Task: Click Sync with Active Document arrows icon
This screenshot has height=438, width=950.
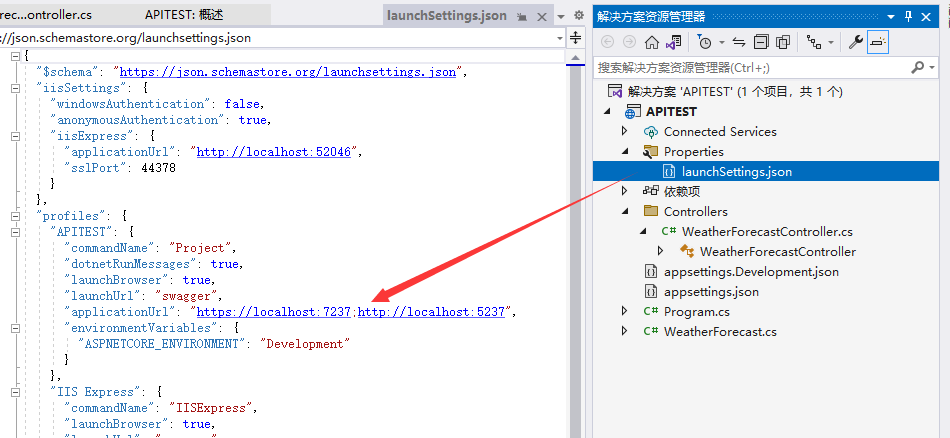Action: 739,42
